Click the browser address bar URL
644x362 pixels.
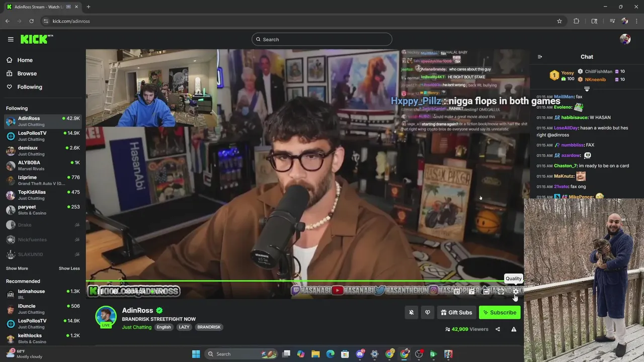point(71,21)
